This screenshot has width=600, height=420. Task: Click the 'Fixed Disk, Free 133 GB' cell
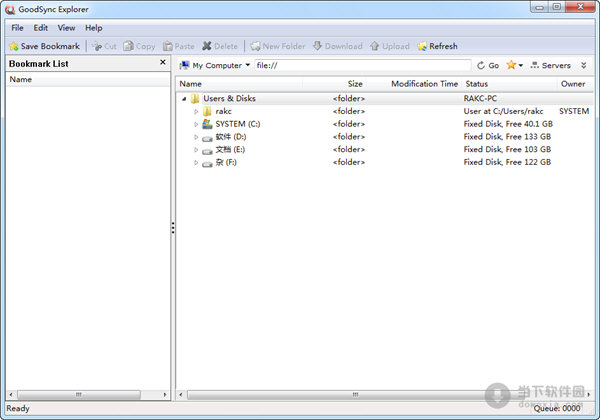(x=507, y=137)
